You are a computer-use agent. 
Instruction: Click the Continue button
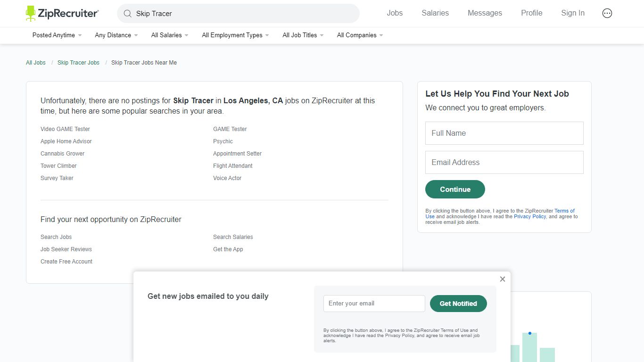pyautogui.click(x=455, y=189)
